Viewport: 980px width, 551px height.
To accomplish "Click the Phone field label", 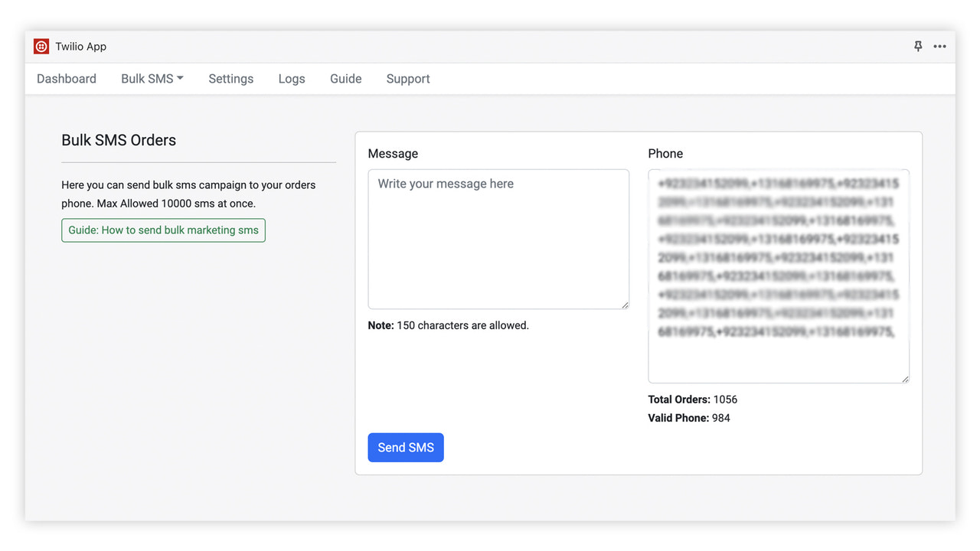I will pos(665,154).
